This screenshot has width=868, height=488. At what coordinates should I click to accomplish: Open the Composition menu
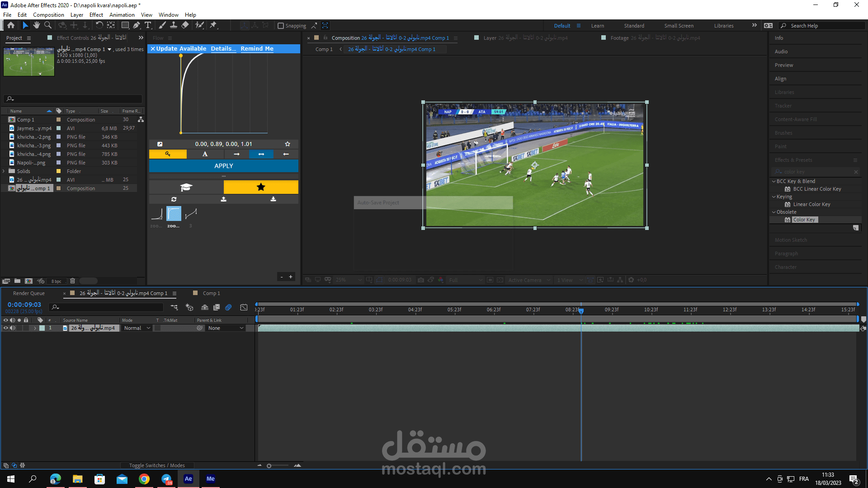[x=48, y=14]
